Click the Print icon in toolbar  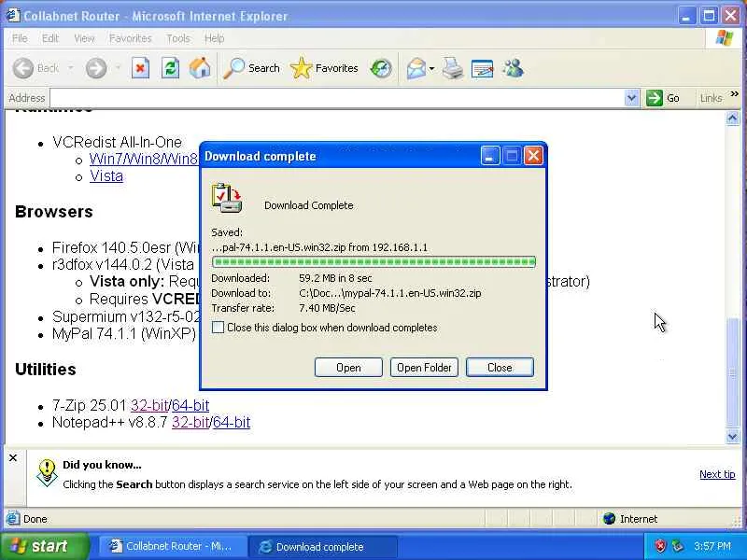[x=452, y=68]
